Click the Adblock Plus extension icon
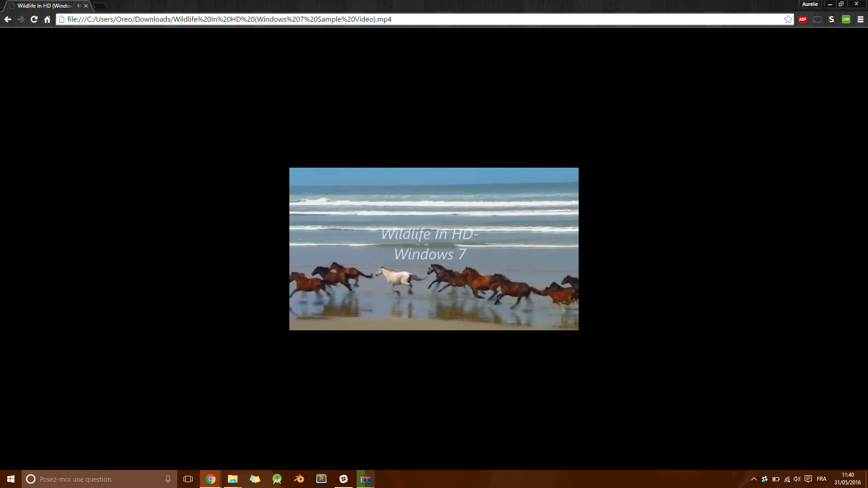The image size is (868, 488). click(802, 19)
